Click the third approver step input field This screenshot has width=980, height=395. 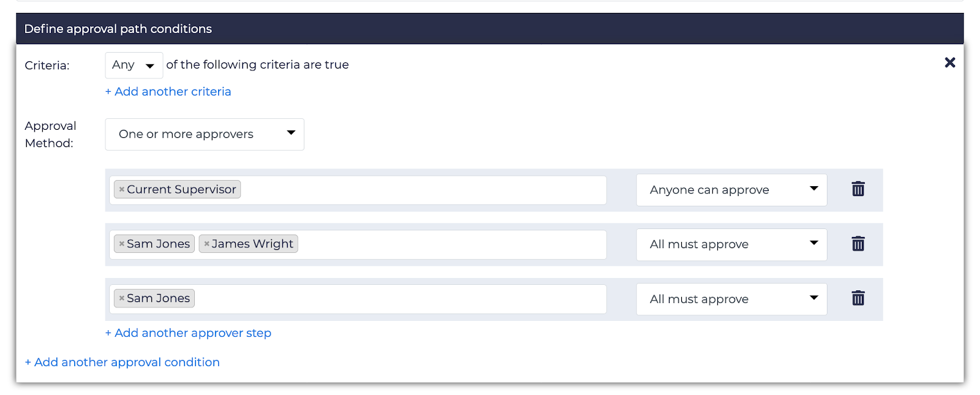(398, 299)
